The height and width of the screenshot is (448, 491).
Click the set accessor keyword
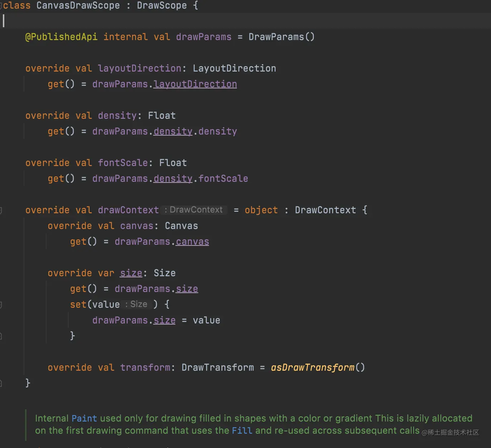[x=78, y=305]
